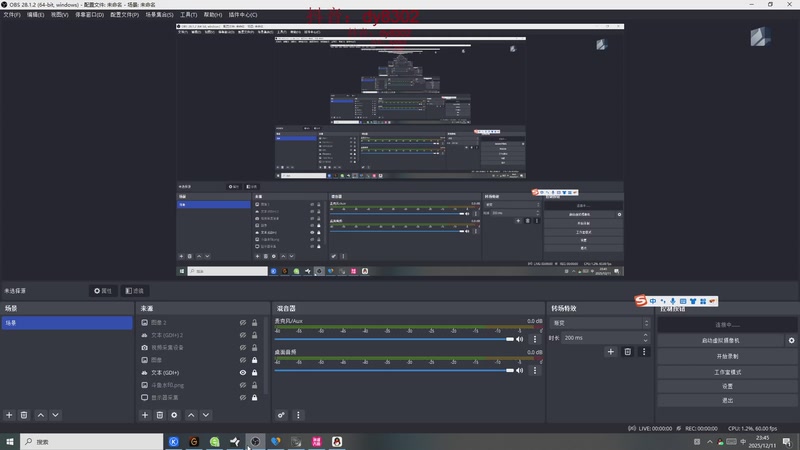
Task: Click the Sogou toolbar toolbox grid icon
Action: click(x=703, y=301)
